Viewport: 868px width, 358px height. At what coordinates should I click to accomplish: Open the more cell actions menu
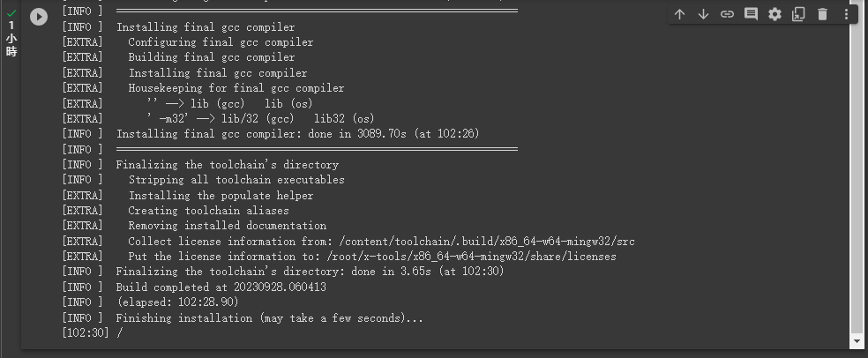tap(846, 14)
